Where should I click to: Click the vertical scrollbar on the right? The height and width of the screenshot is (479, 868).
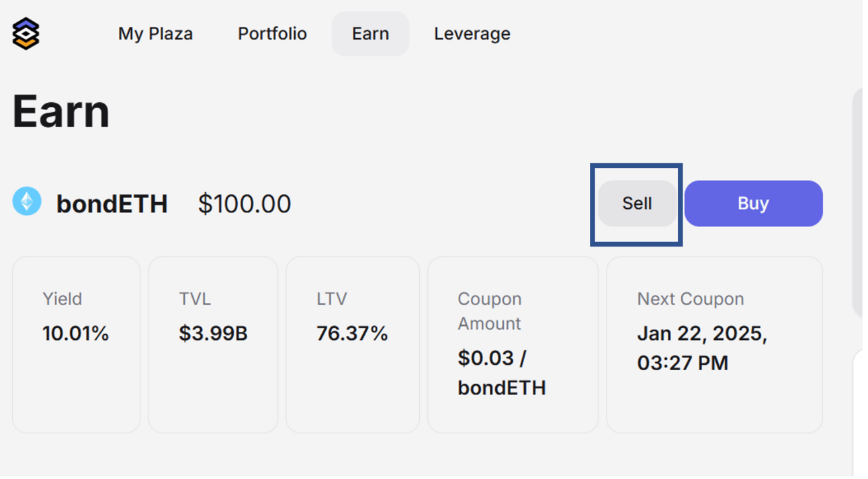tap(858, 202)
